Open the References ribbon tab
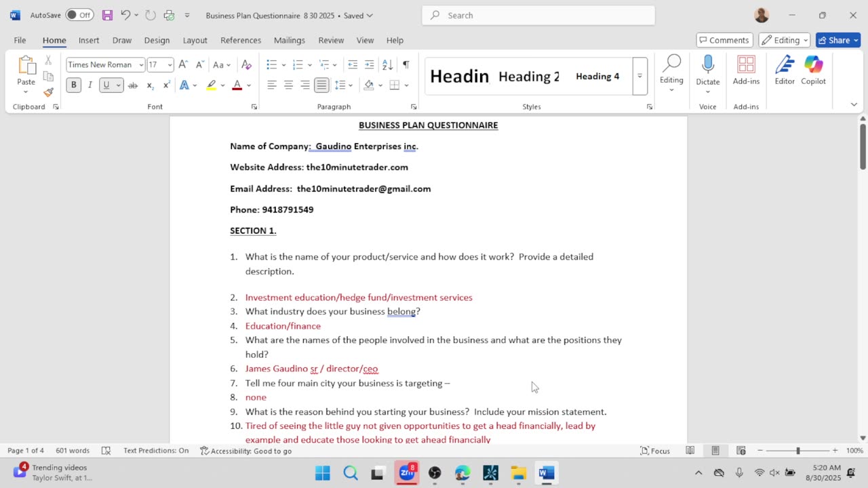The width and height of the screenshot is (868, 488). tap(241, 40)
